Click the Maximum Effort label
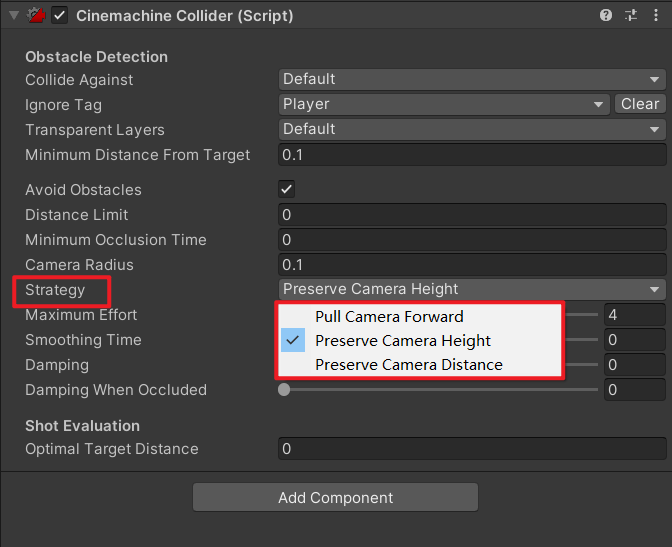 tap(81, 315)
